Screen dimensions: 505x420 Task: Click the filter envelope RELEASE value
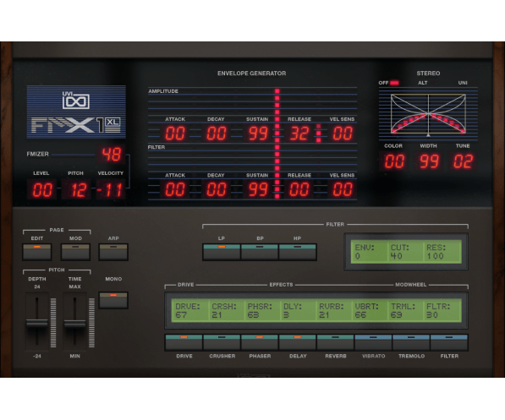[299, 189]
